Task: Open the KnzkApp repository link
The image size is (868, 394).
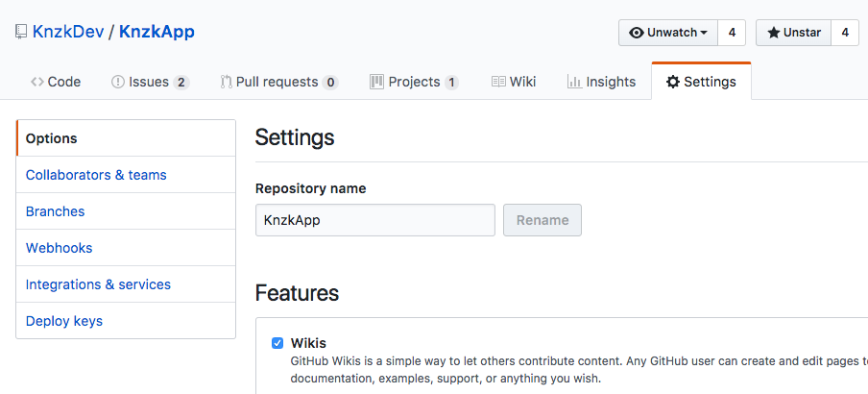Action: coord(157,32)
